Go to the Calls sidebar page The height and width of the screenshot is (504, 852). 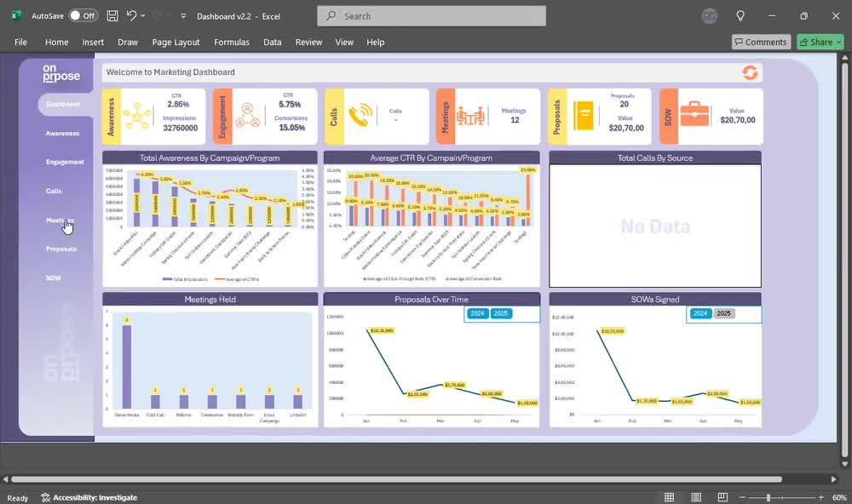[x=54, y=192]
